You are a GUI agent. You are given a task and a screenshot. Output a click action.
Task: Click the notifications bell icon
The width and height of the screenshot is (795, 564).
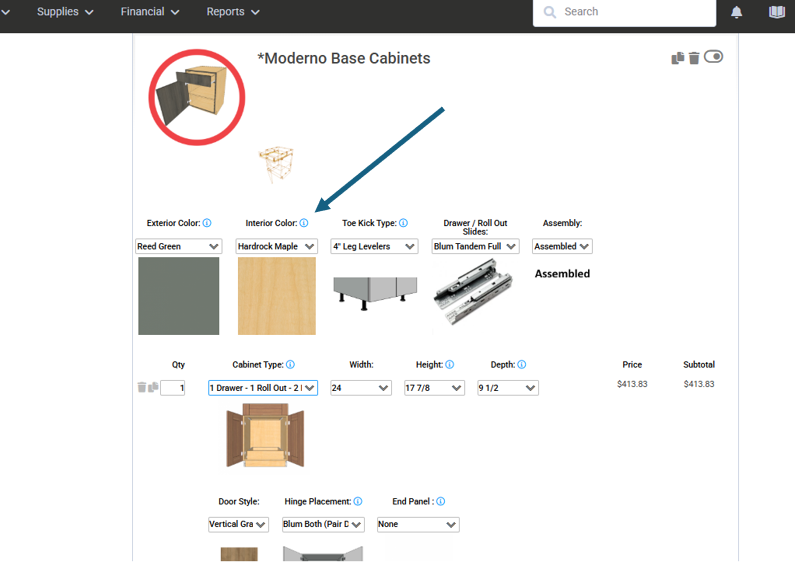pyautogui.click(x=737, y=12)
